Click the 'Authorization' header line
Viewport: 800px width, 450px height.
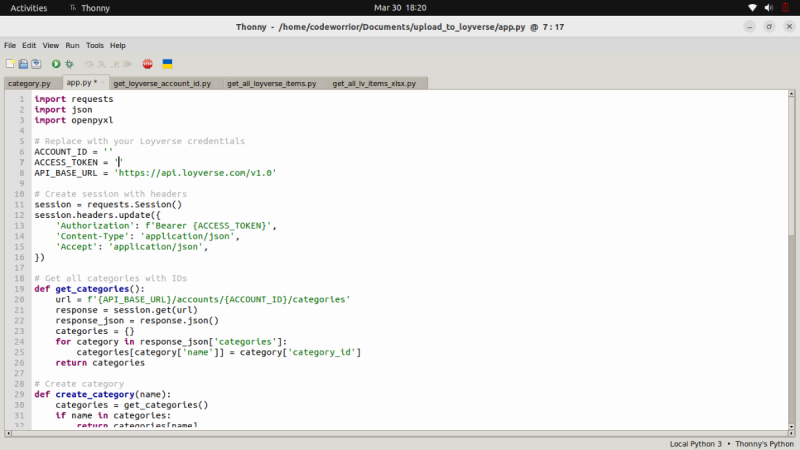(x=166, y=226)
